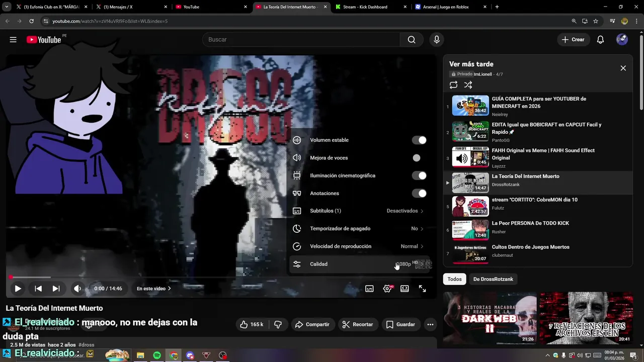Open the DARK WEB II recommended video
Screen dimensions: 644x362
[490, 318]
